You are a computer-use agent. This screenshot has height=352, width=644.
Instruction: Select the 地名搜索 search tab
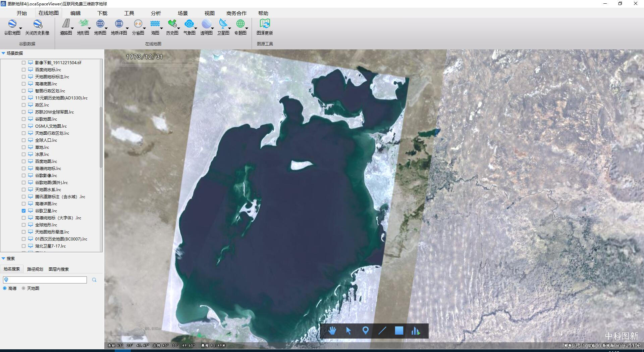(x=12, y=269)
